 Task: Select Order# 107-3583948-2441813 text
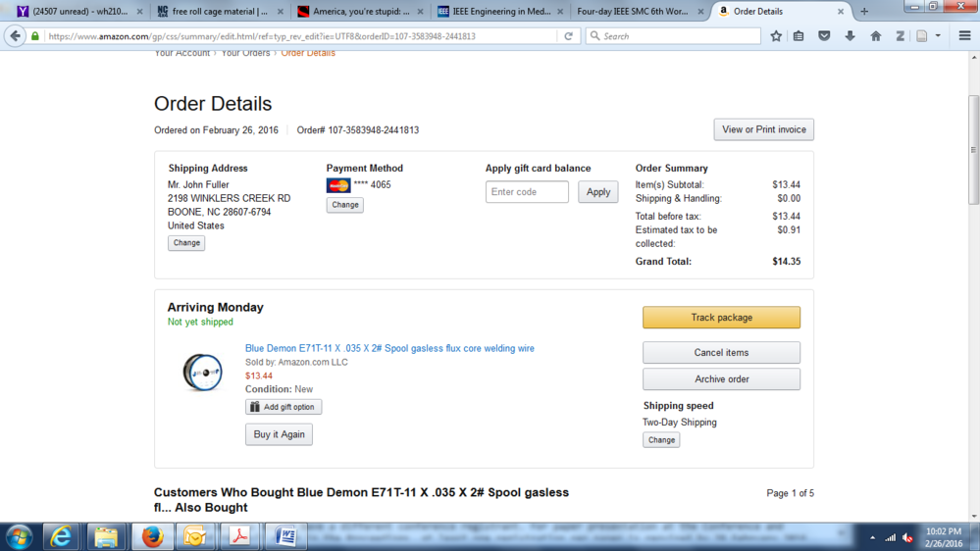coord(357,130)
